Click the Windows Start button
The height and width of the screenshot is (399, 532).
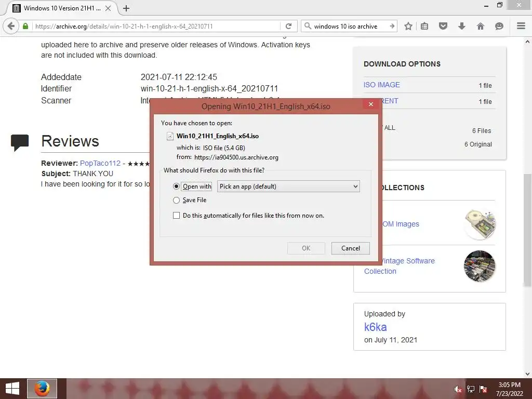[12, 389]
